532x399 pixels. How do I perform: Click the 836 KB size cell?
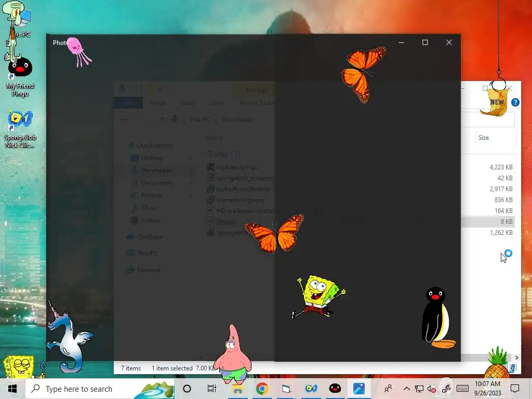coord(503,199)
